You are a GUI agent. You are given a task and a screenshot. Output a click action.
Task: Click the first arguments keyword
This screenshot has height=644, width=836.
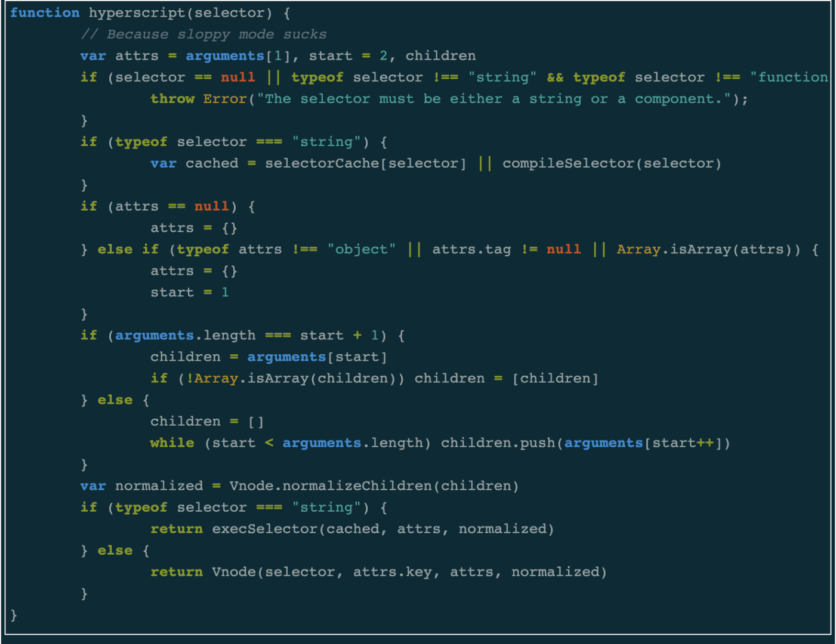[224, 55]
